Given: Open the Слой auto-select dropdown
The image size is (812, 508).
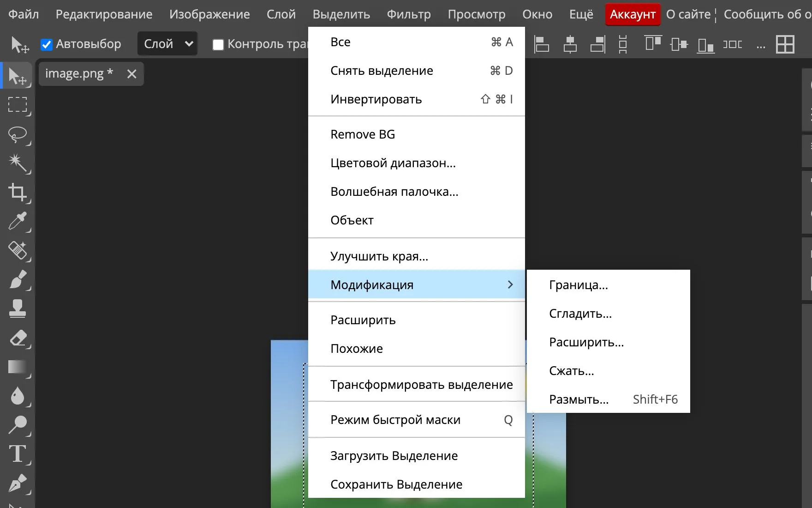Looking at the screenshot, I should coord(167,44).
